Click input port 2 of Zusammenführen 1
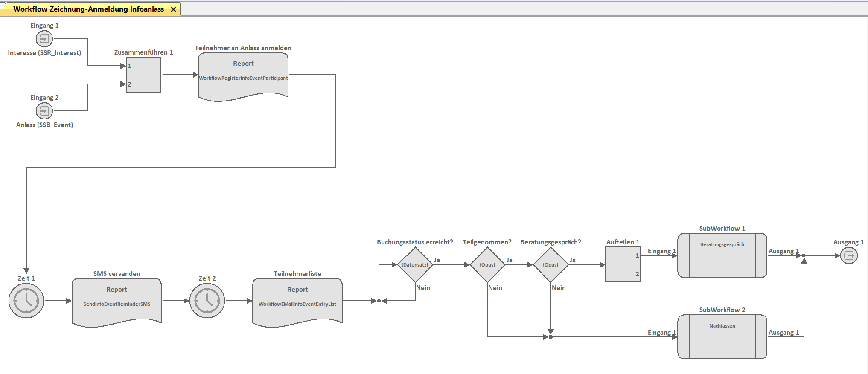The height and width of the screenshot is (374, 868). 129,84
